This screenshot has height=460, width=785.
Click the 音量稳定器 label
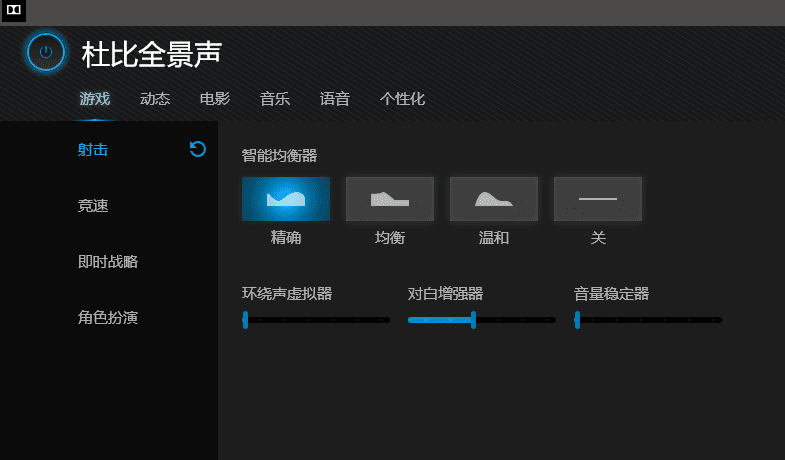[x=611, y=294]
